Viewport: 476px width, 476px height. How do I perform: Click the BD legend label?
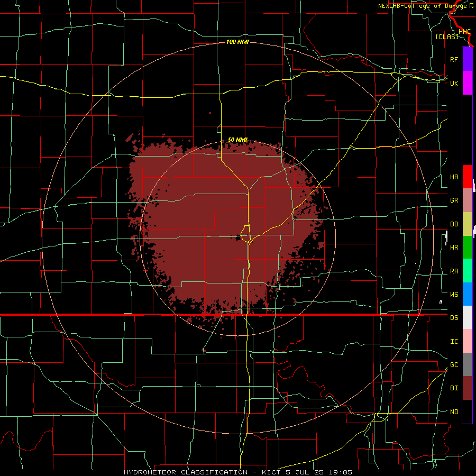point(454,224)
